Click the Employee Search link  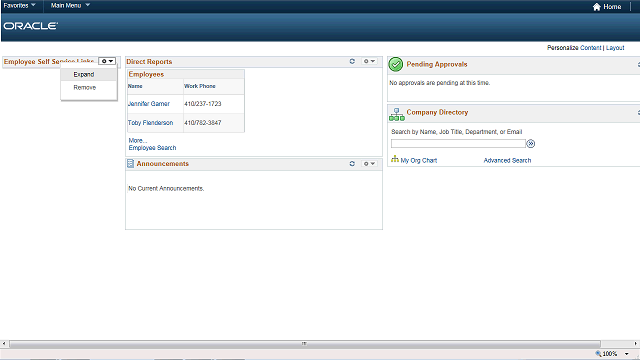pos(152,148)
